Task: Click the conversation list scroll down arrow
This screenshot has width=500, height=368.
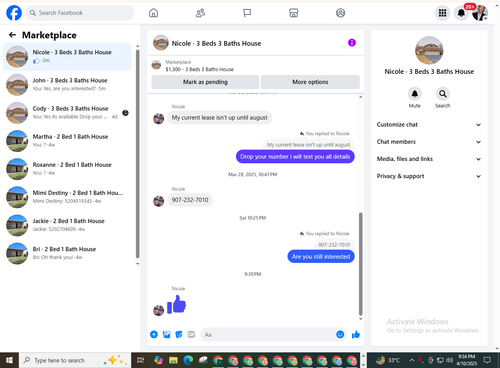Action: tap(138, 264)
